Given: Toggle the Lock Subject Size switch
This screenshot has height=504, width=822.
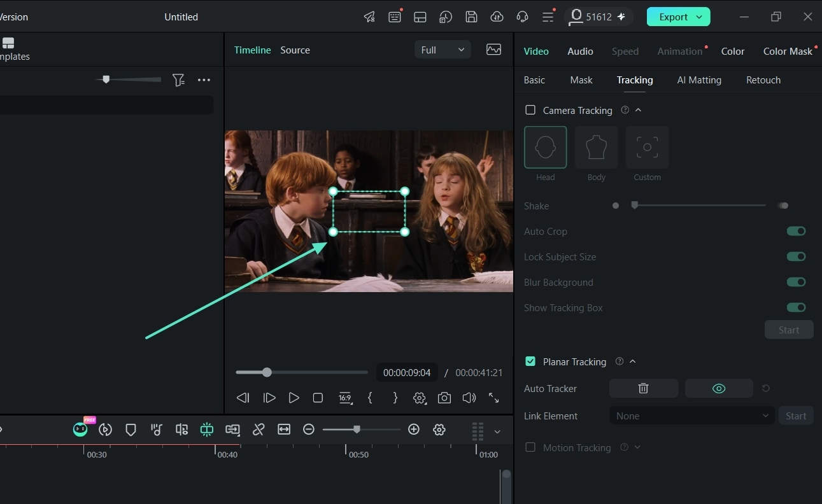Looking at the screenshot, I should point(797,256).
